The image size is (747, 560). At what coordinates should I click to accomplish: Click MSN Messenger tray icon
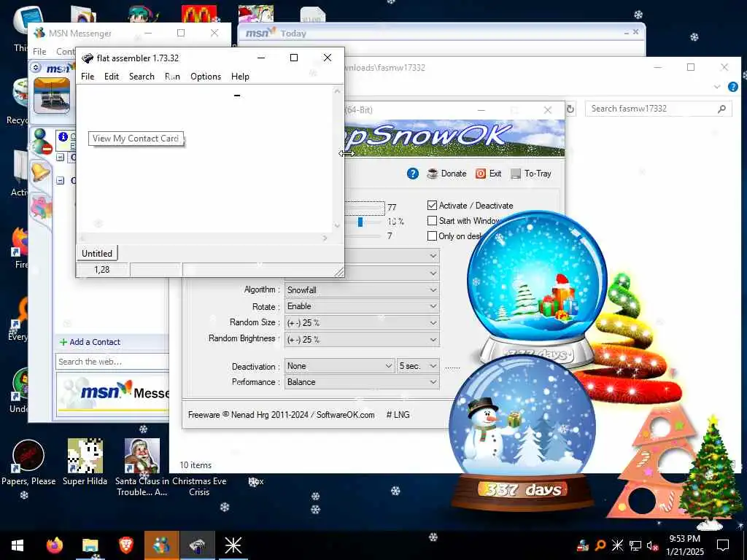[582, 545]
